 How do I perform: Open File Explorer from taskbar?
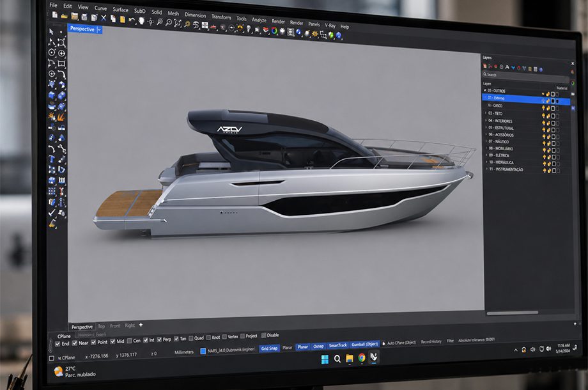click(x=350, y=358)
